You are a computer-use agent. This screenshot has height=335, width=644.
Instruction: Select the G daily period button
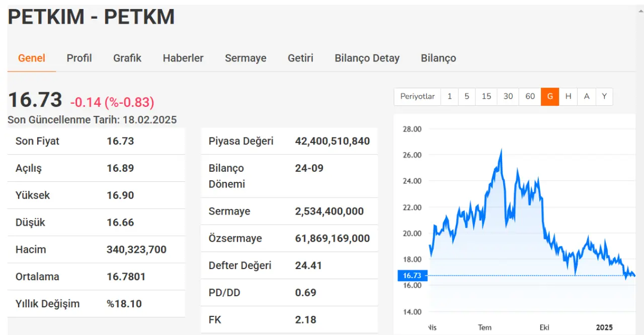[550, 96]
